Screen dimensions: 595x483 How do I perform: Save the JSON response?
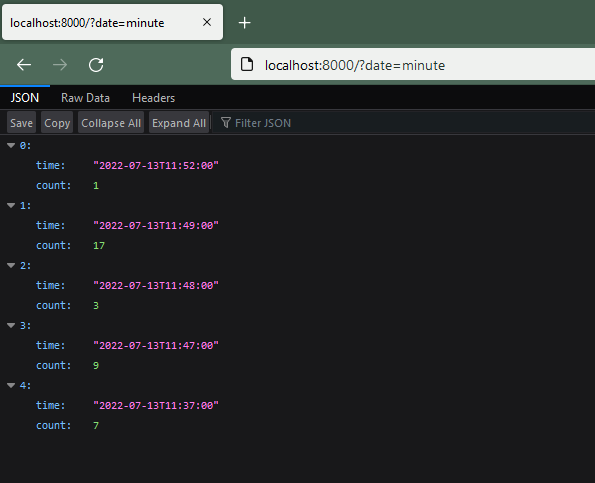click(x=22, y=123)
